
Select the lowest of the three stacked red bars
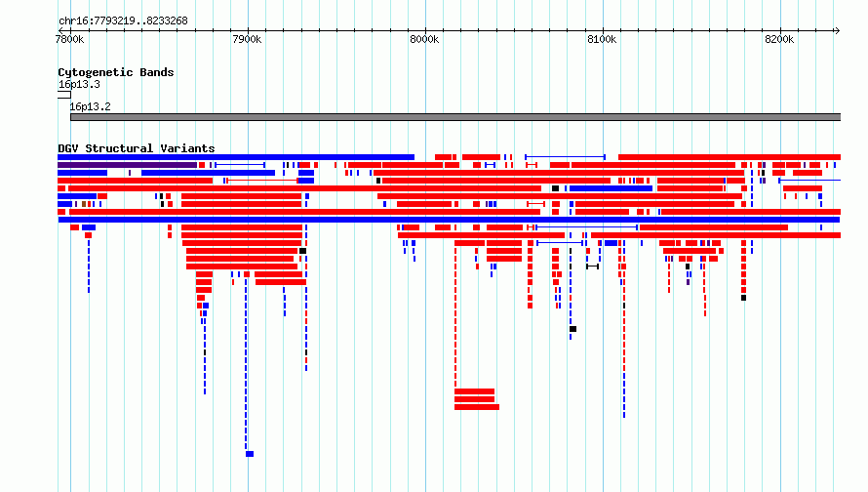pos(477,407)
